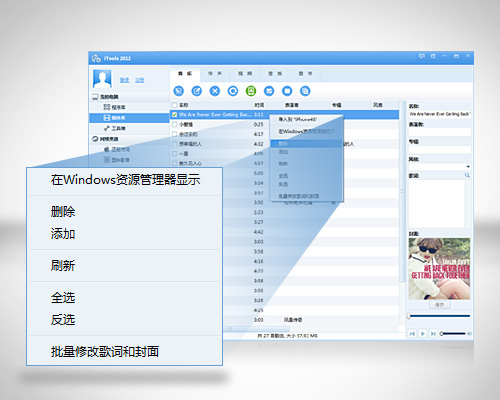Click the first blue circular toolbar icon
The height and width of the screenshot is (400, 500).
point(179,91)
